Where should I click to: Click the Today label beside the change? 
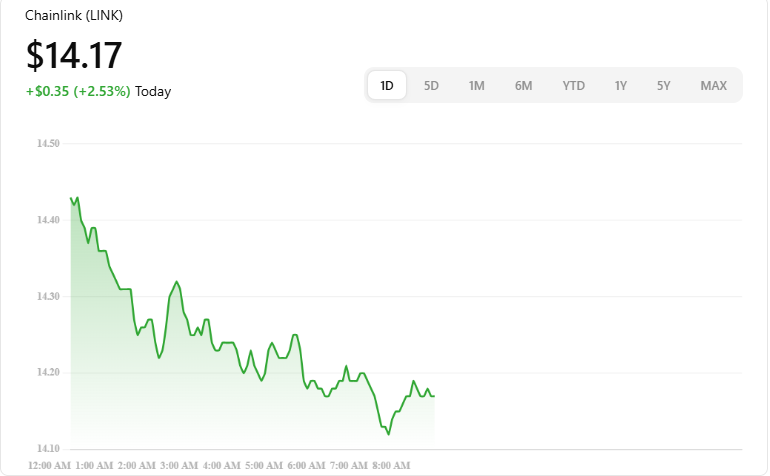153,91
